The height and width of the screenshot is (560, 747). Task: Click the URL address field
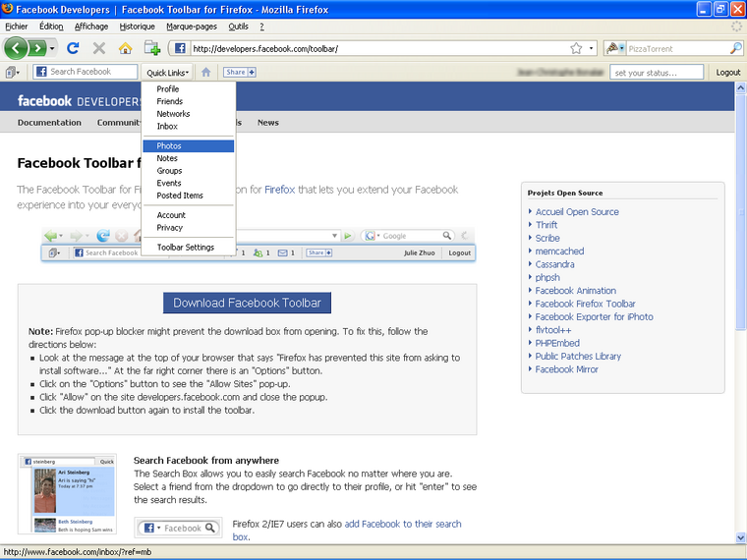379,48
